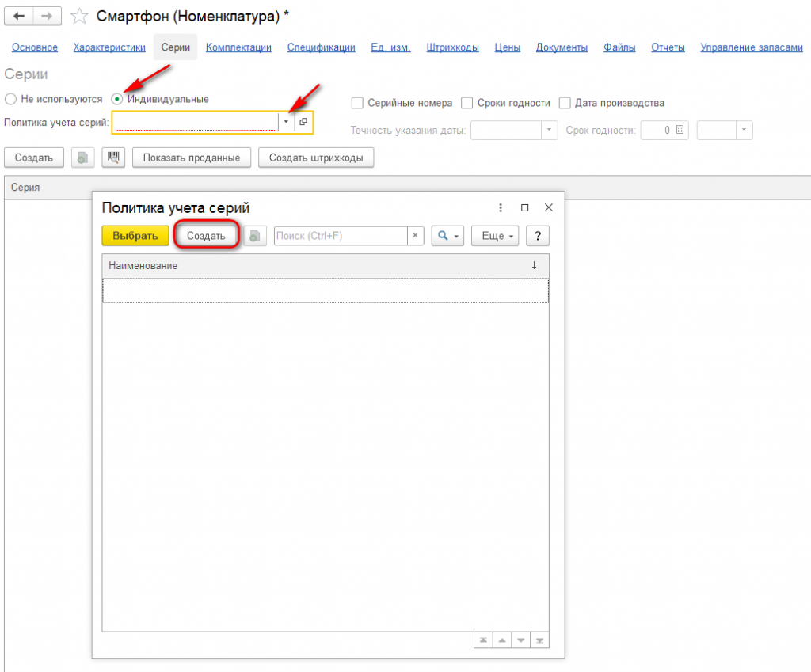This screenshot has height=672, width=811.
Task: Expand the Срок годности unit dropdown
Action: [744, 130]
